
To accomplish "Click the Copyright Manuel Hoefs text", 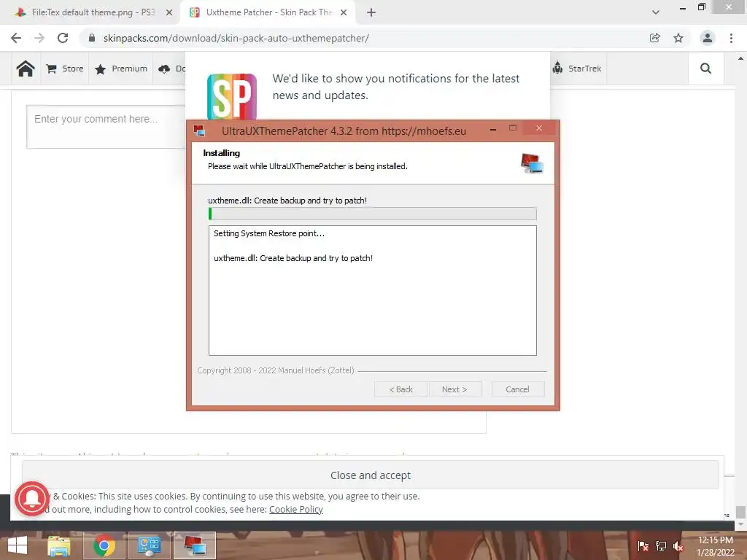I will 276,370.
